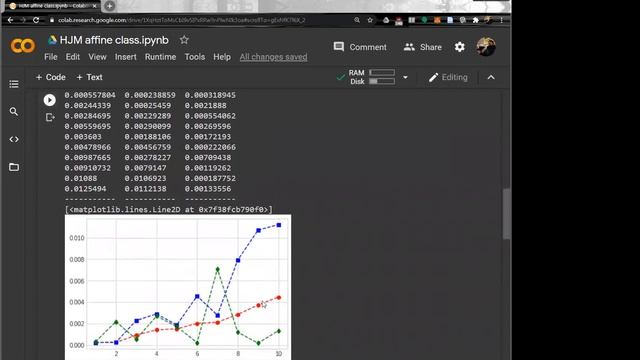The image size is (640, 360).
Task: Open a new browser tab
Action: 109,6
